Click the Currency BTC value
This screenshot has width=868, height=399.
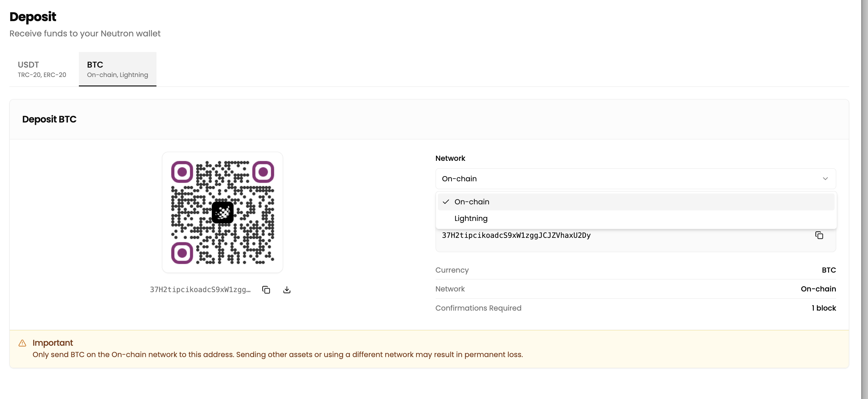coord(829,270)
